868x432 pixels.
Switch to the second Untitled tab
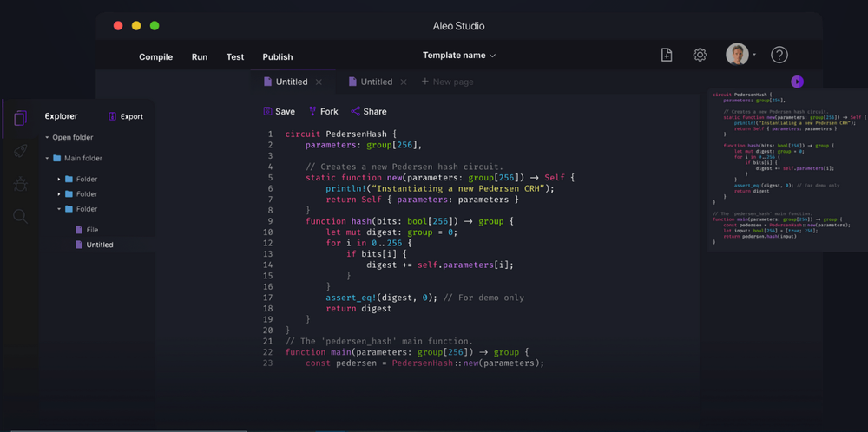(377, 82)
